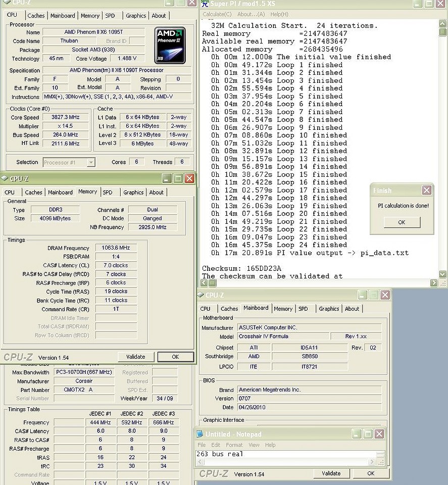Screen dimensions: 448x485
Task: Click the Super PI title bar icon
Action: [205, 4]
